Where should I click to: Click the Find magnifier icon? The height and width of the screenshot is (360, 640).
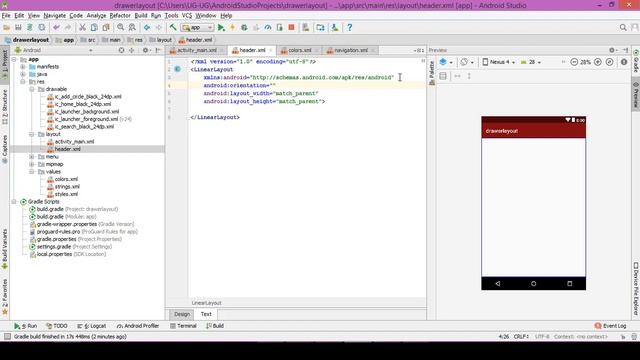(120, 28)
